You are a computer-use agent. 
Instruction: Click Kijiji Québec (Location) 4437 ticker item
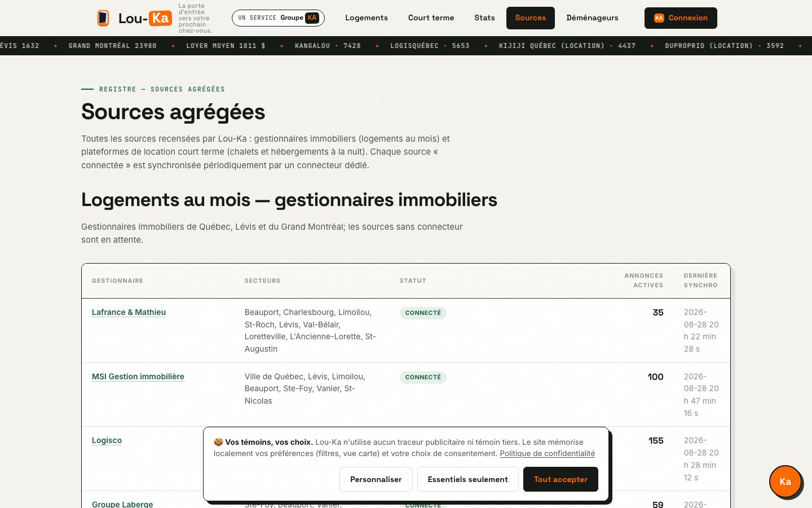click(x=567, y=46)
